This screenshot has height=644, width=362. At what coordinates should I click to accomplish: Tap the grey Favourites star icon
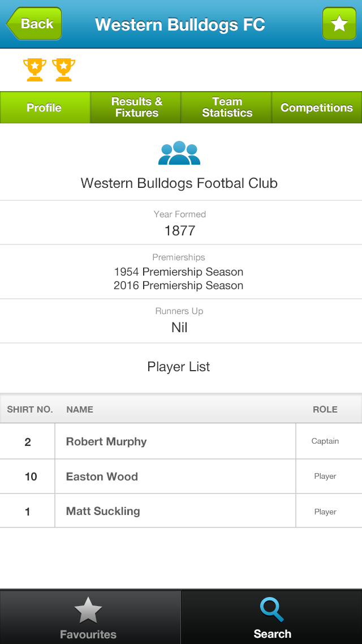click(88, 611)
